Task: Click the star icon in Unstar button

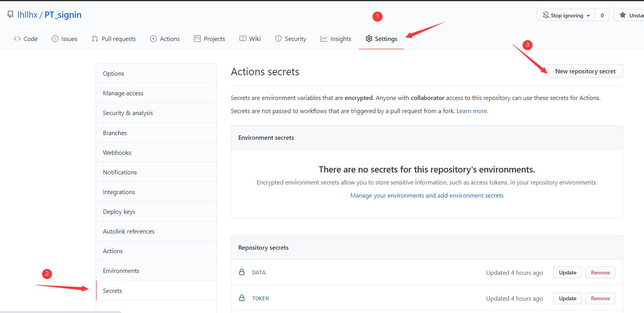Action: tap(622, 15)
